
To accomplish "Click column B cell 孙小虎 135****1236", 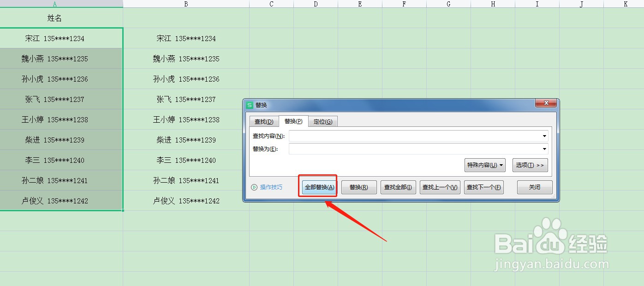I will click(186, 79).
